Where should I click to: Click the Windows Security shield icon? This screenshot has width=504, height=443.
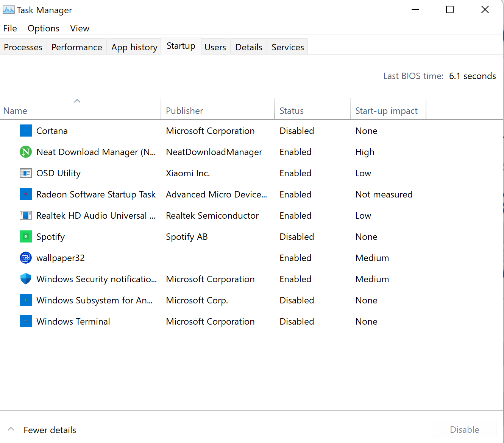[x=26, y=279]
